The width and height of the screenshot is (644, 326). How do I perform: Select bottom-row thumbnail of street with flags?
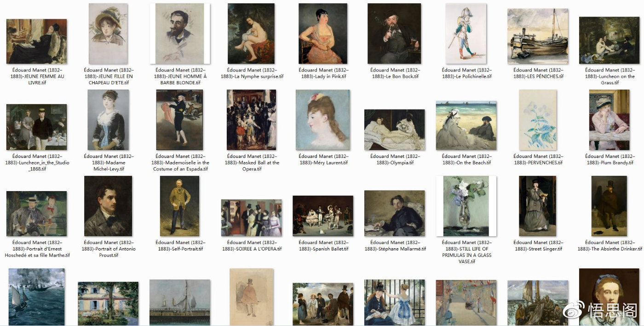click(466, 303)
